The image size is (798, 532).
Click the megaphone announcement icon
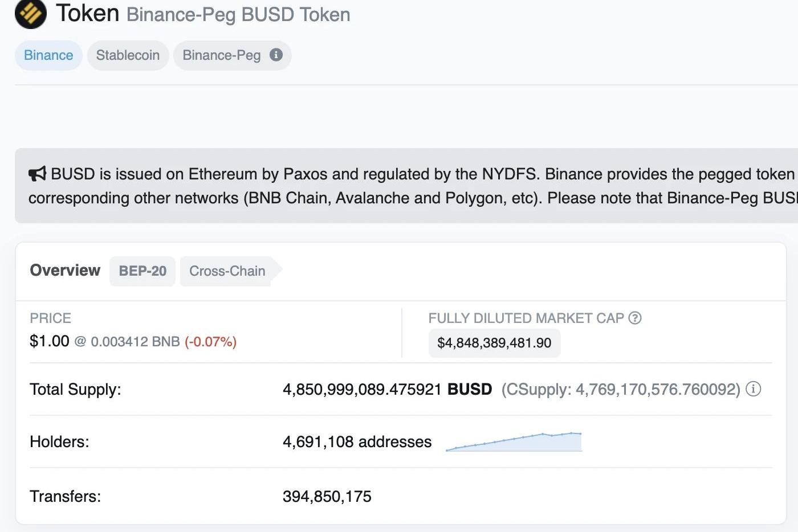(x=37, y=174)
